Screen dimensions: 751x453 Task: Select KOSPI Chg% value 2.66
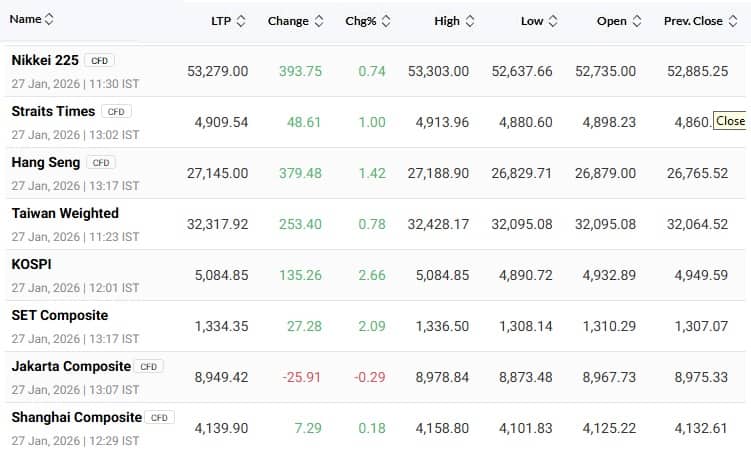click(x=372, y=275)
